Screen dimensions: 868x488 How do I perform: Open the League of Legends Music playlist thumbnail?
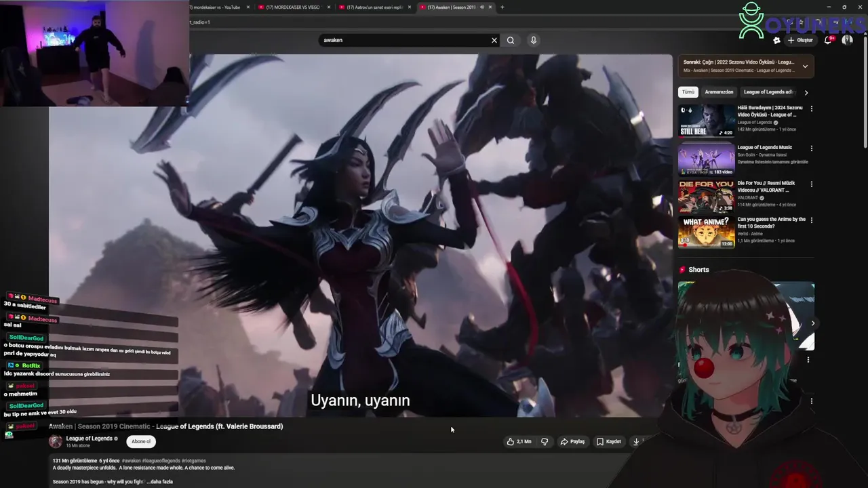(707, 159)
